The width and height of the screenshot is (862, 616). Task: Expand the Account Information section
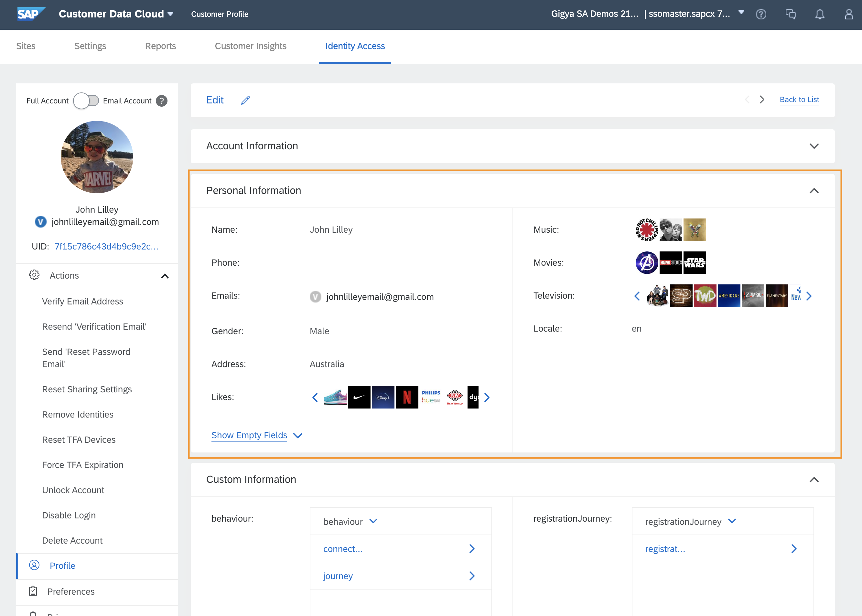[x=814, y=146]
